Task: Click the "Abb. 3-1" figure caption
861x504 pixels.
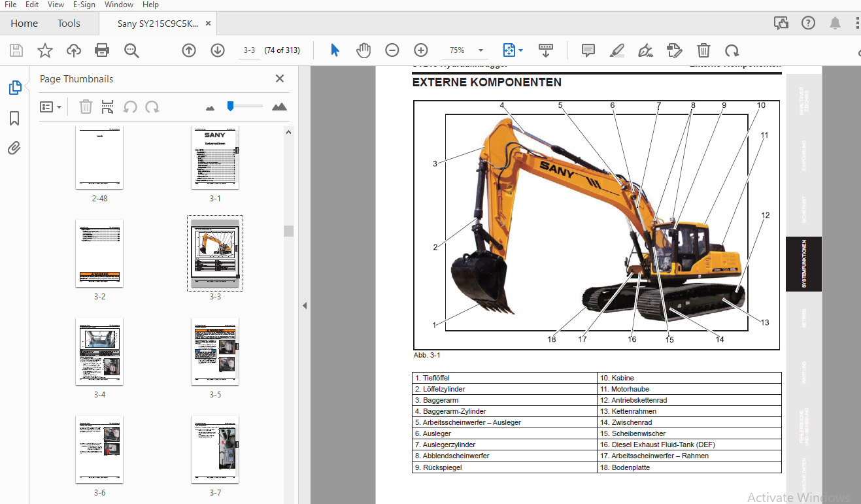Action: 427,355
